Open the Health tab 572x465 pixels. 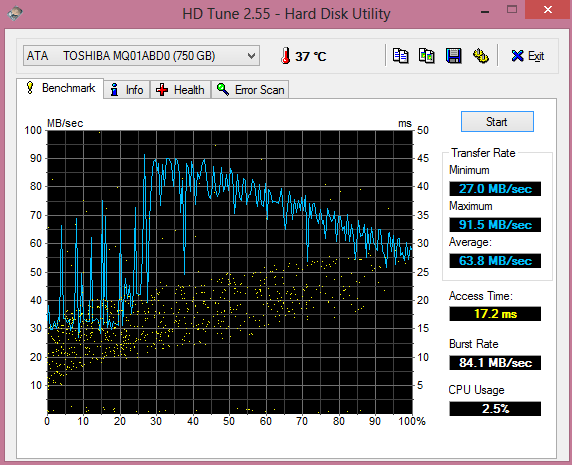click(180, 89)
